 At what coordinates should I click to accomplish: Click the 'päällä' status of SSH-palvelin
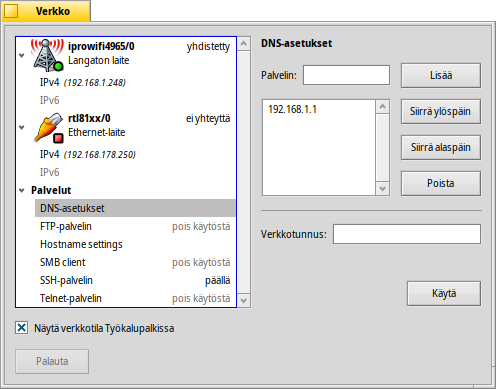click(217, 281)
